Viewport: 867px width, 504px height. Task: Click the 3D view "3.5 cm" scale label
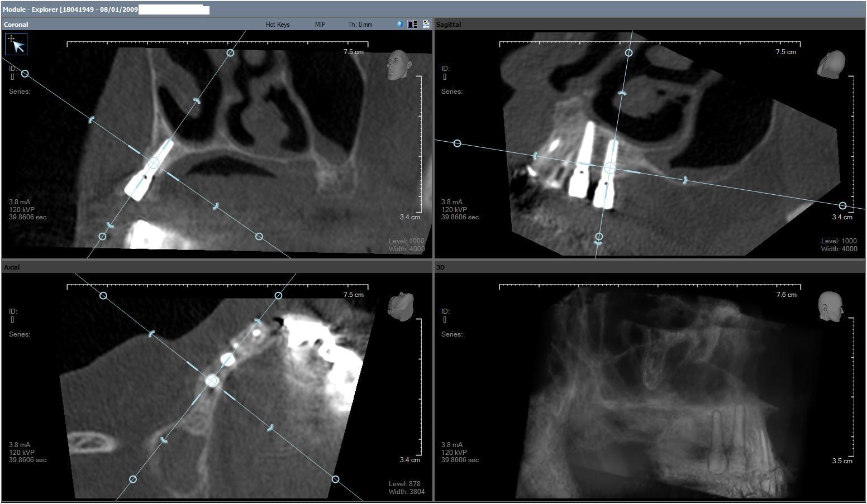(842, 461)
